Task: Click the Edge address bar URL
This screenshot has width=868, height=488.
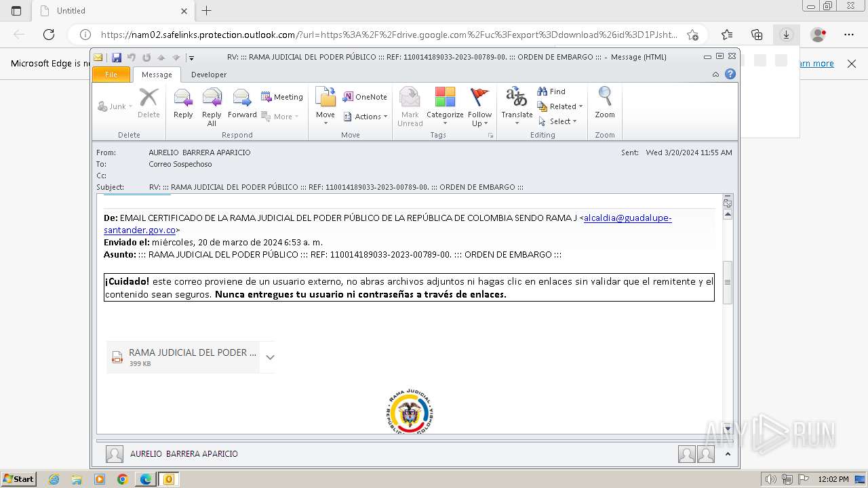Action: point(389,35)
